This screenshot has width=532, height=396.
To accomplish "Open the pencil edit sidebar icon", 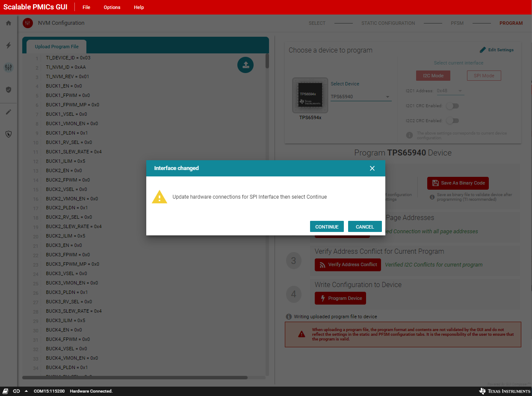I will 9,112.
